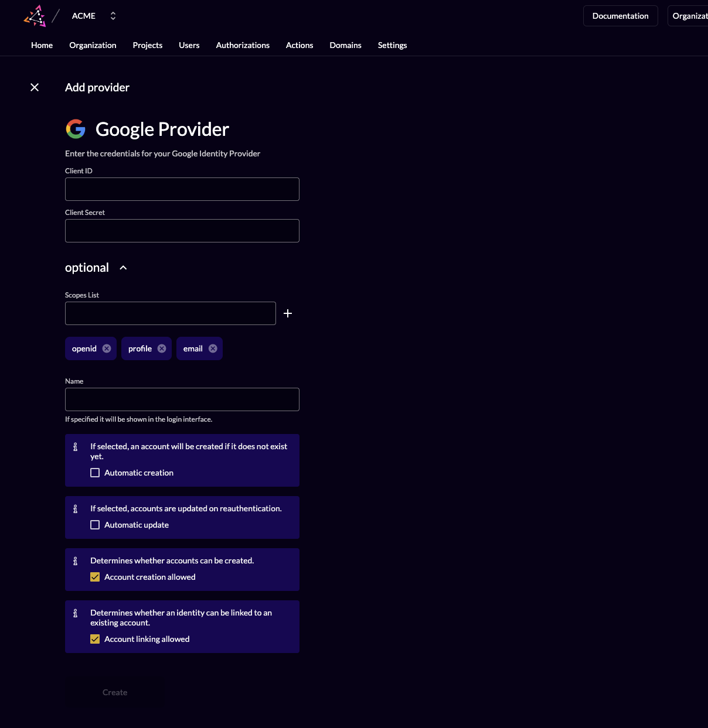Enable the Automatic creation checkbox

point(95,473)
